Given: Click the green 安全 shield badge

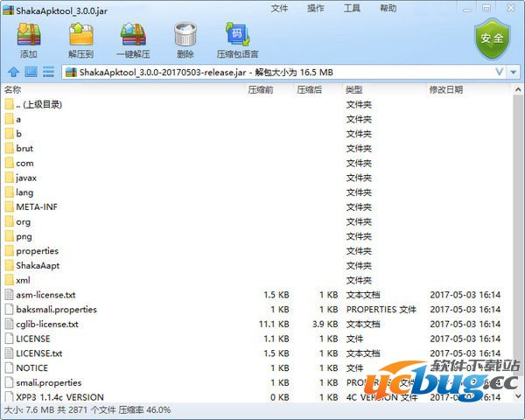Looking at the screenshot, I should (x=492, y=39).
